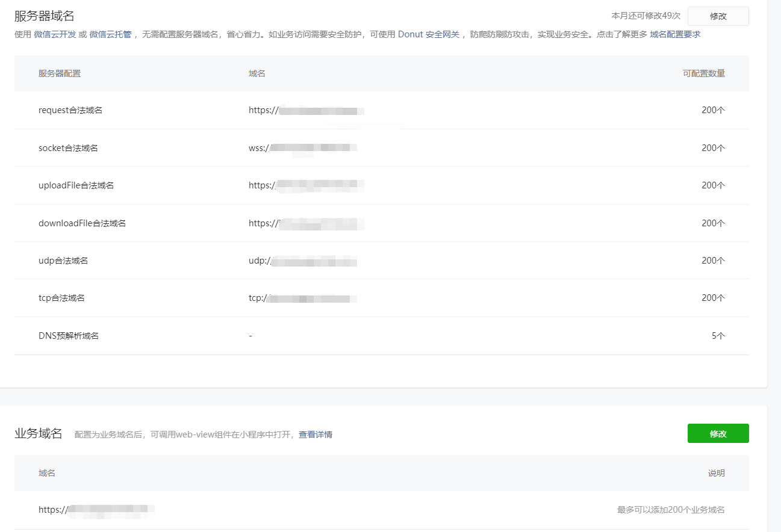Follow the Donut 安全网关 link
This screenshot has width=781, height=532.
point(428,35)
